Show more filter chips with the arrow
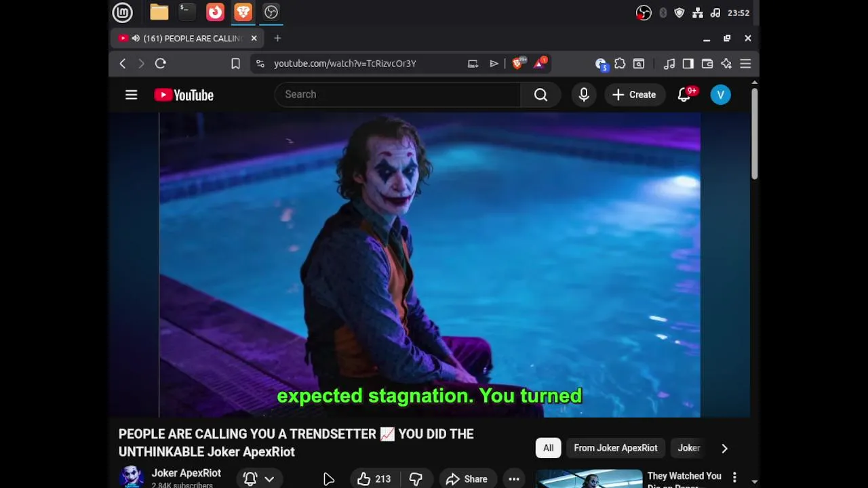Image resolution: width=868 pixels, height=488 pixels. pyautogui.click(x=724, y=448)
